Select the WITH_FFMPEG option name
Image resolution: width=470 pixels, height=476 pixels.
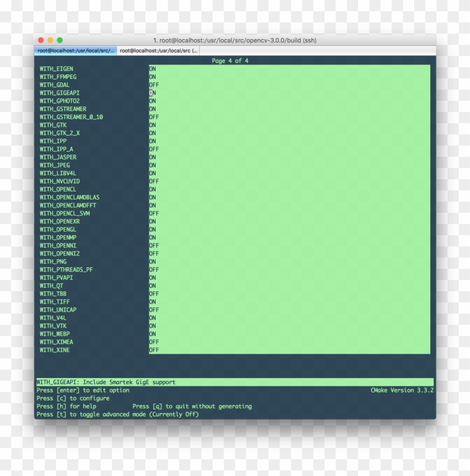(58, 77)
